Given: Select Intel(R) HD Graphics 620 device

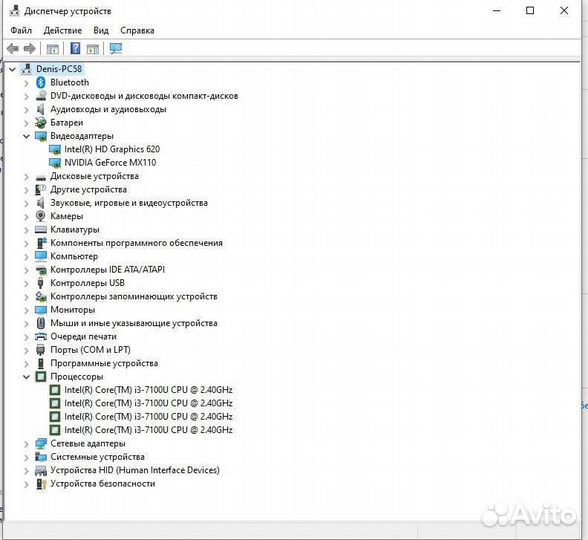Looking at the screenshot, I should pos(112,149).
